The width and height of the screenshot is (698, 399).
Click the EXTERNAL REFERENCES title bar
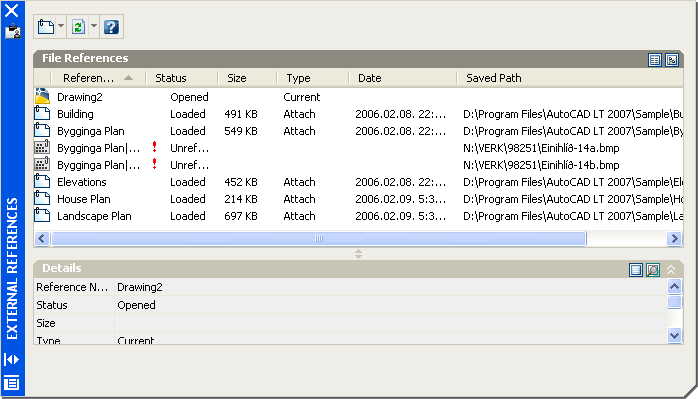click(x=12, y=268)
